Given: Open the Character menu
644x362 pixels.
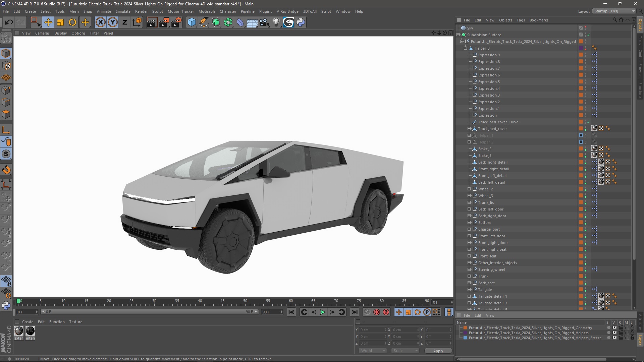Looking at the screenshot, I should (x=228, y=11).
